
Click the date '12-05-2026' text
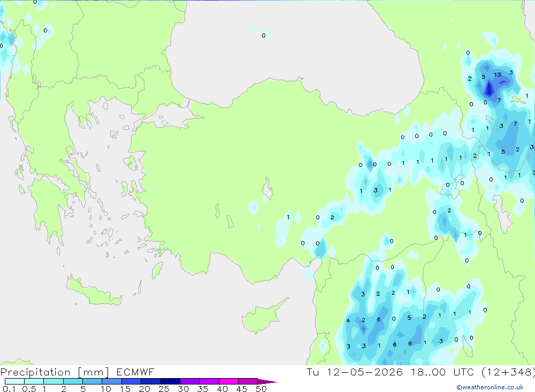365,372
